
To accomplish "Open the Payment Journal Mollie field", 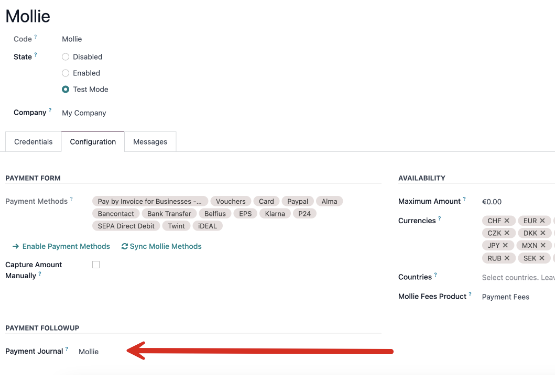I will [88, 352].
